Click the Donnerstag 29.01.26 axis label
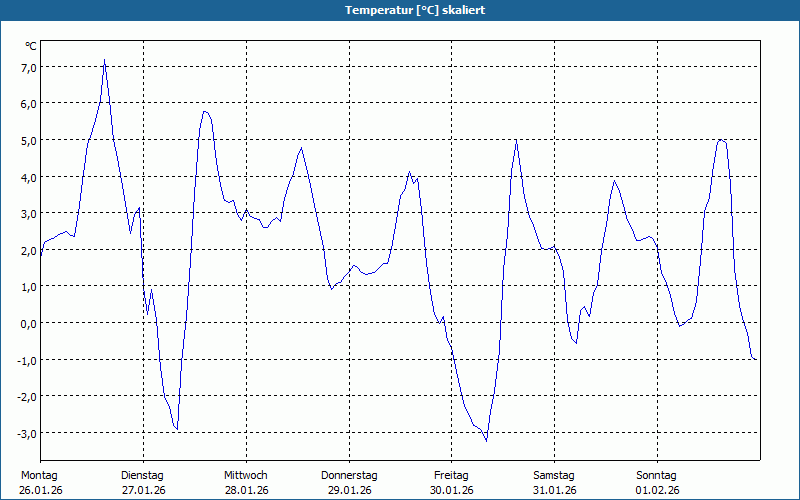The width and height of the screenshot is (800, 500). click(349, 483)
